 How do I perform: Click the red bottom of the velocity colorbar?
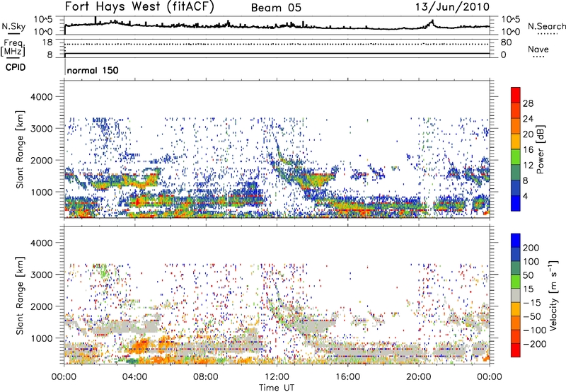(516, 350)
